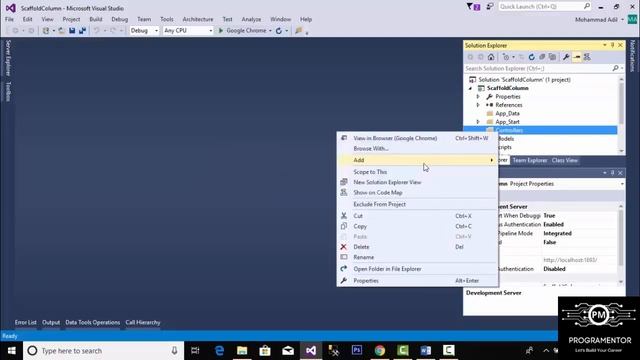The image size is (640, 360).
Task: Select Solution 'ScaffoldColumn' root node
Action: tap(524, 80)
